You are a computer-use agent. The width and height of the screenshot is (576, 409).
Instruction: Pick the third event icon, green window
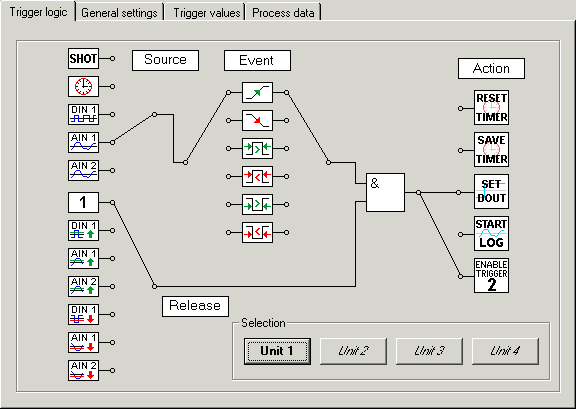pos(258,148)
